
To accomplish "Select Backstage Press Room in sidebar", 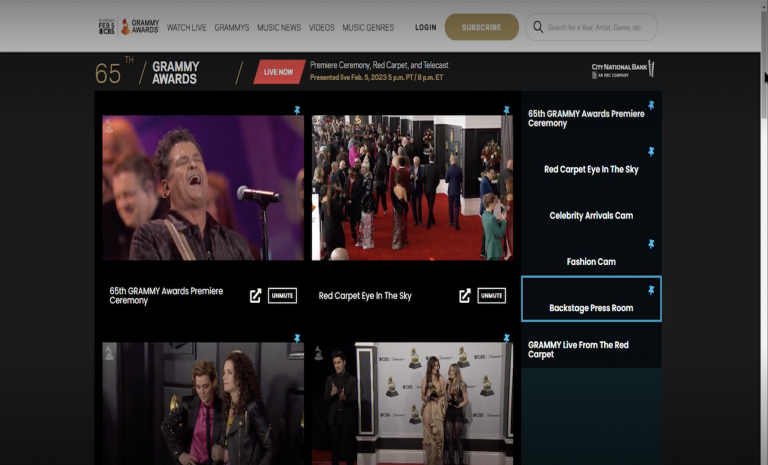I will click(591, 299).
